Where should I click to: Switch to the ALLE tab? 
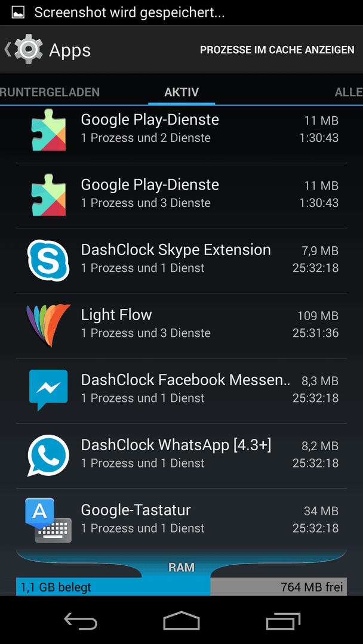tap(349, 92)
